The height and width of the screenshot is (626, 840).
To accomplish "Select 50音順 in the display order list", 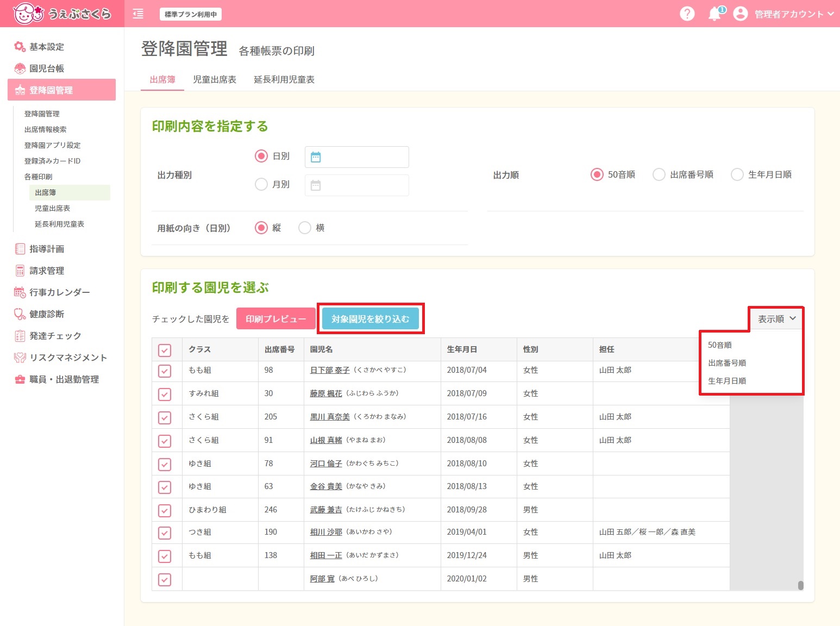I will 720,345.
